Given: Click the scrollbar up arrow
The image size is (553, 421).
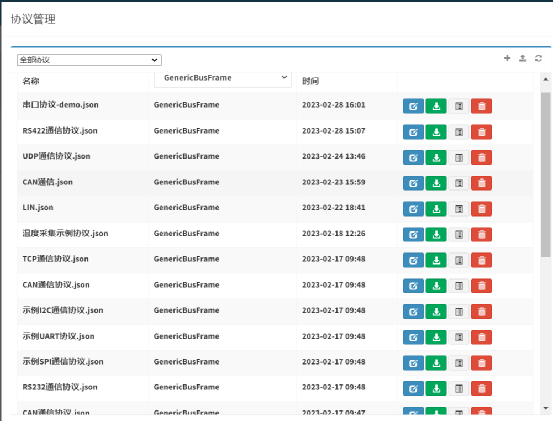Looking at the screenshot, I should tap(546, 79).
